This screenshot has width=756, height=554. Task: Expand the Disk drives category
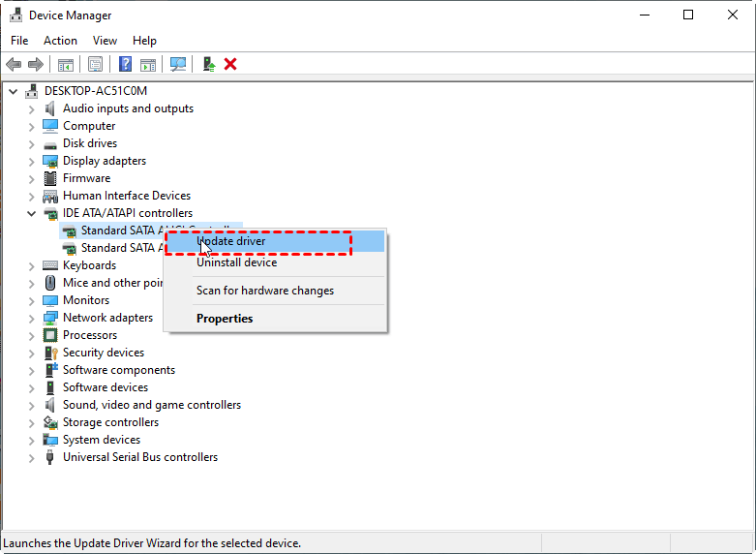pyautogui.click(x=31, y=144)
